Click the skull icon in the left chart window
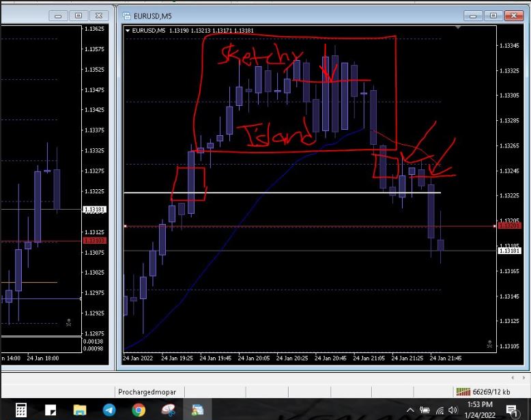531x420 pixels. [x=68, y=322]
